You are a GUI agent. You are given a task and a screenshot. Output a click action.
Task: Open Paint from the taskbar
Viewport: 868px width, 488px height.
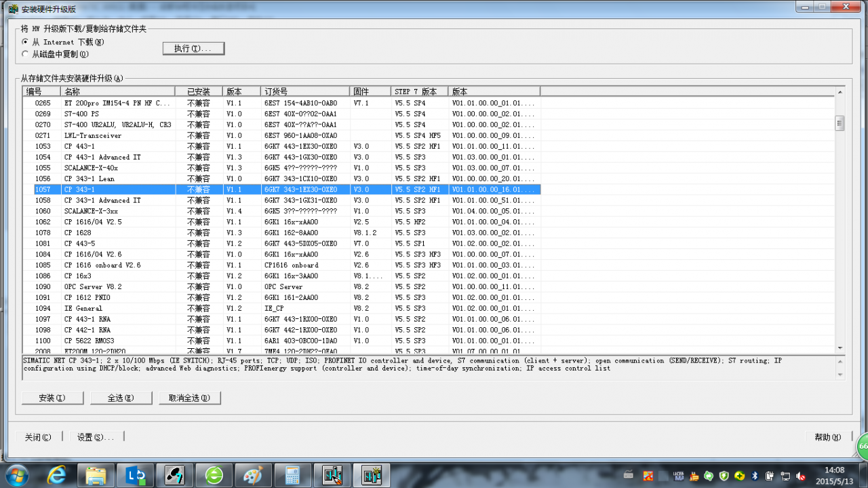tap(253, 475)
